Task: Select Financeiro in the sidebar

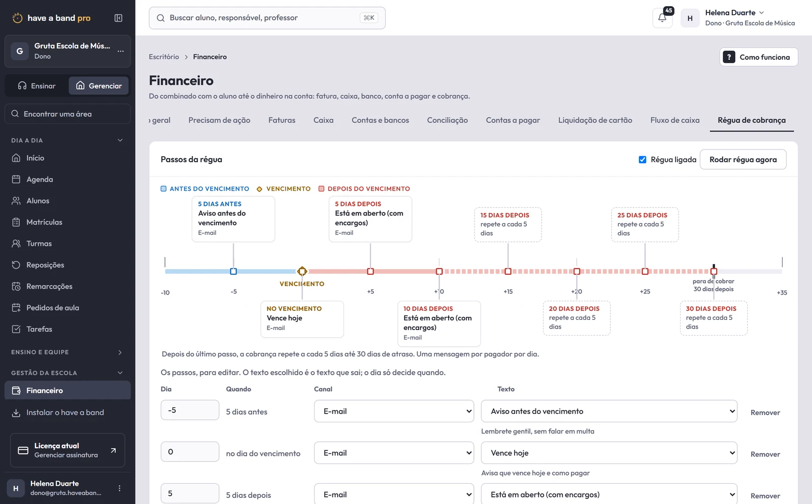Action: click(x=67, y=390)
